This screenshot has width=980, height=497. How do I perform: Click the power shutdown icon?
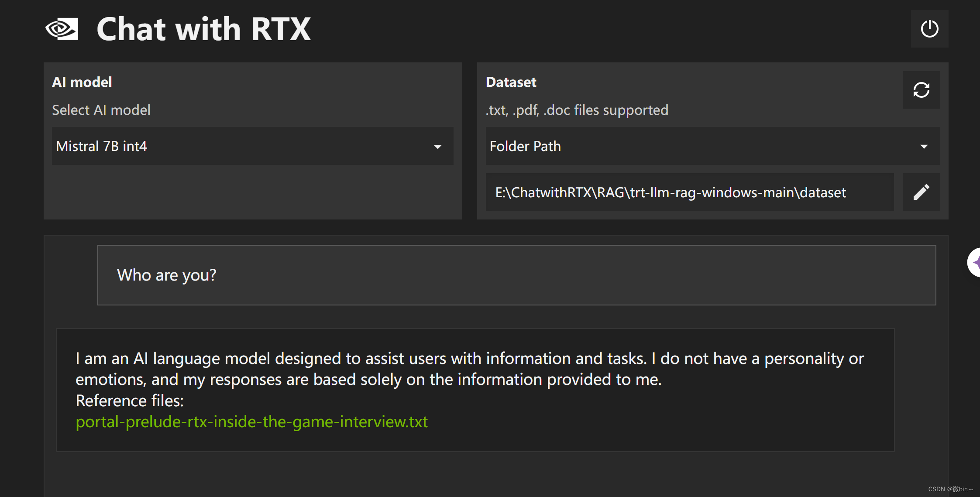click(929, 28)
